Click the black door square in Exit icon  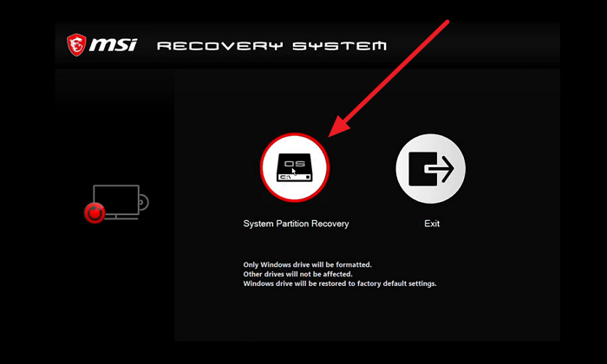(422, 169)
